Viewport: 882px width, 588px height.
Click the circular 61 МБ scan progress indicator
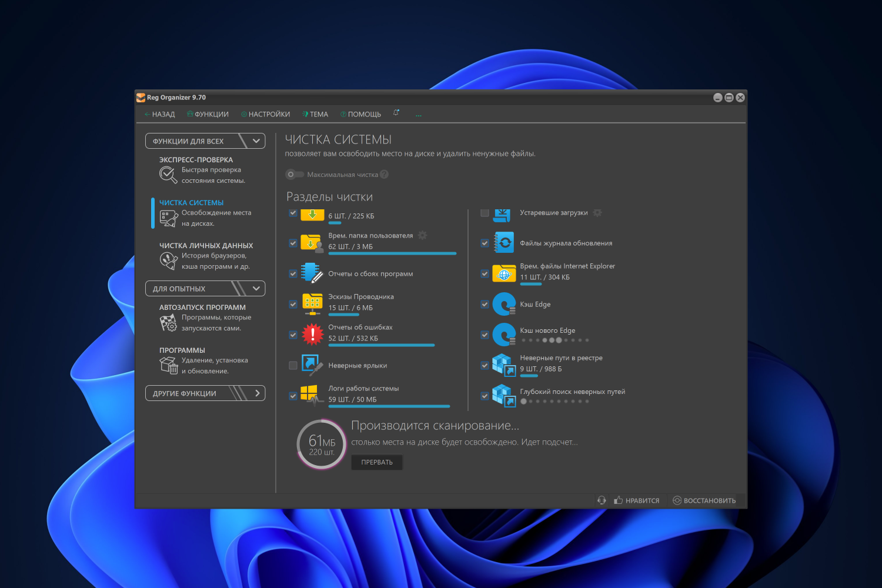click(x=322, y=444)
